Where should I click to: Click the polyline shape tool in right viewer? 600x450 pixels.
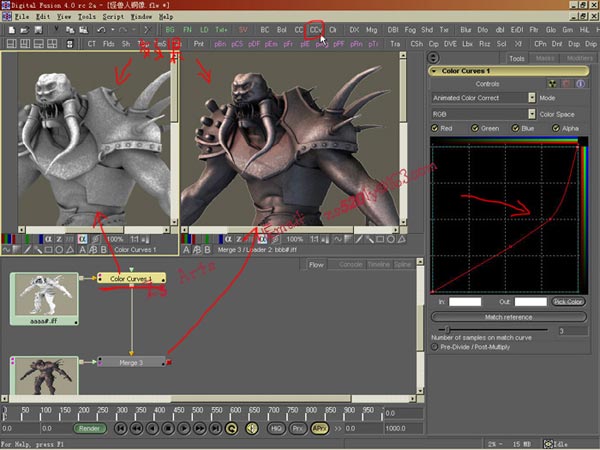coord(402,240)
